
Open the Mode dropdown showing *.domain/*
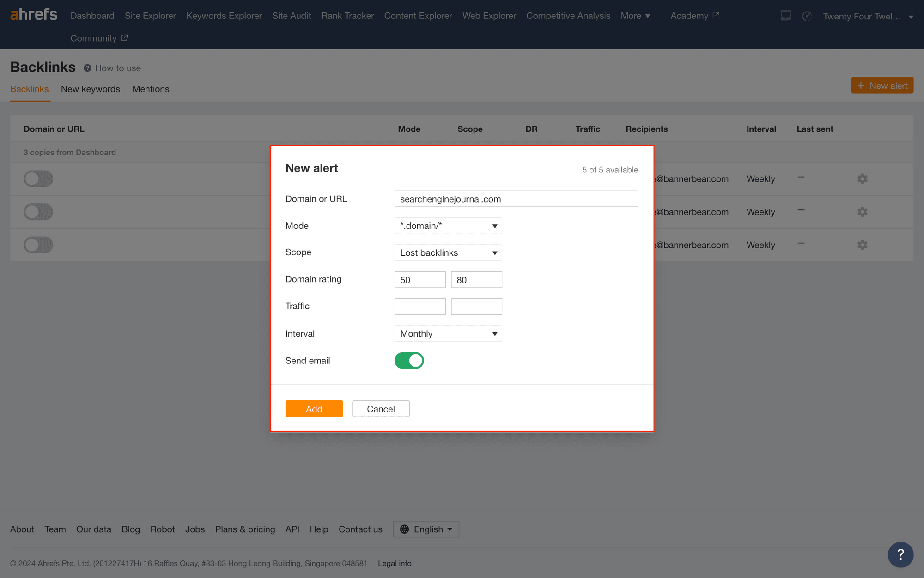pyautogui.click(x=448, y=226)
